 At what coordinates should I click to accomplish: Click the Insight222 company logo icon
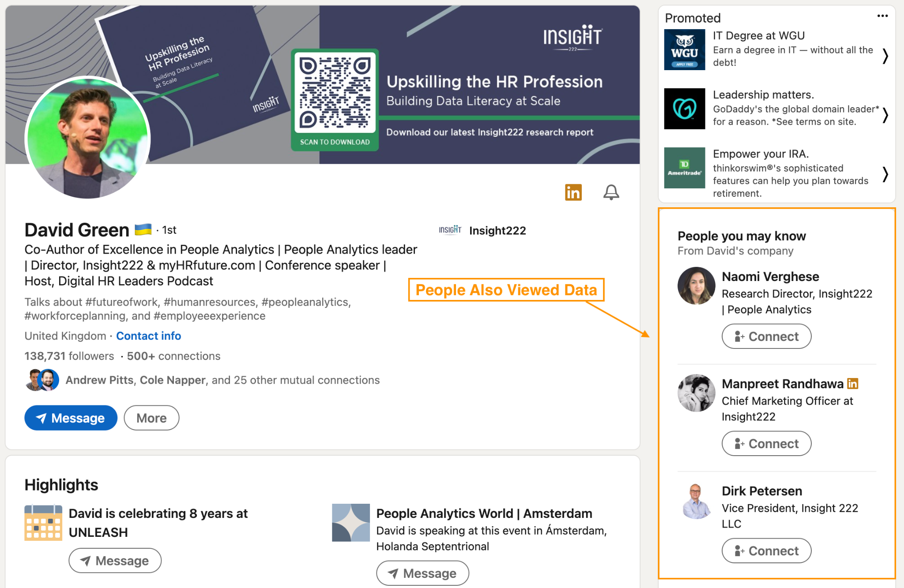[x=450, y=230]
